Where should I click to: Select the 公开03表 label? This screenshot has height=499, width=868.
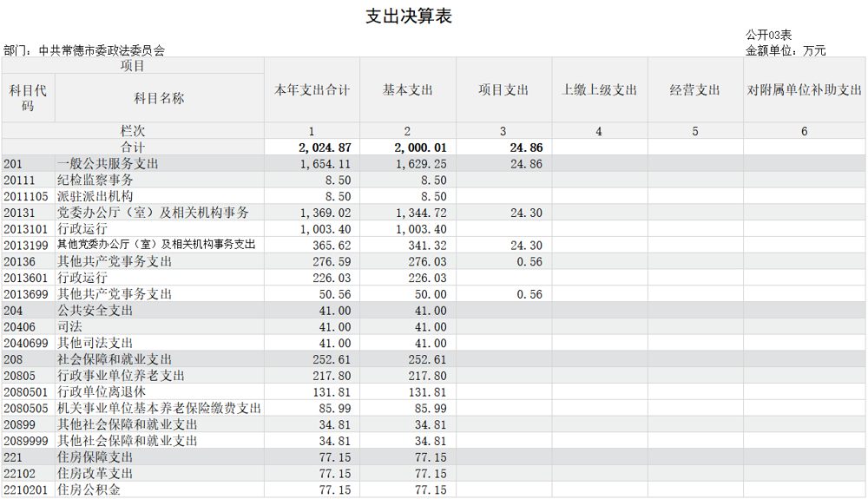[x=768, y=35]
